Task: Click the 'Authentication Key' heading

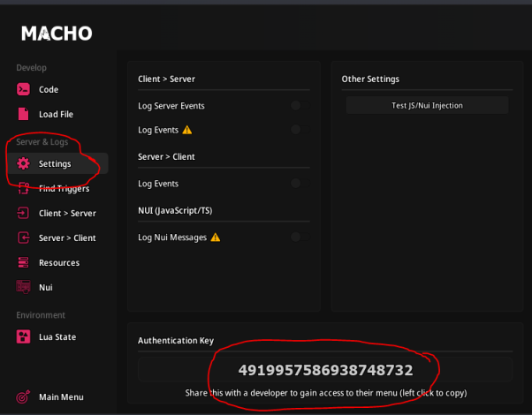Action: [x=176, y=341]
